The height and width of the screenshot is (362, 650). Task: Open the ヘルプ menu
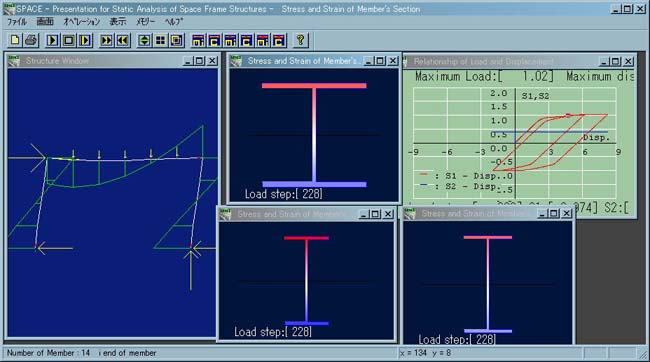click(173, 22)
